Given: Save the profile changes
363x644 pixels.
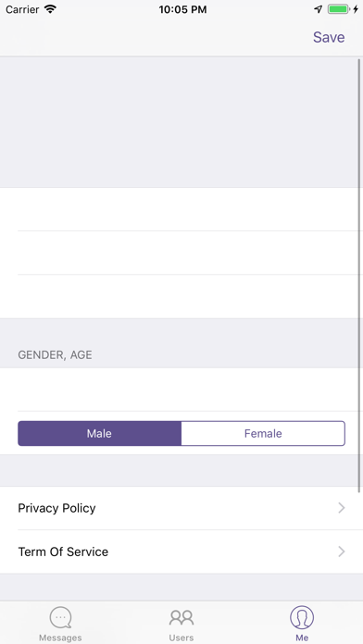Looking at the screenshot, I should pyautogui.click(x=329, y=37).
